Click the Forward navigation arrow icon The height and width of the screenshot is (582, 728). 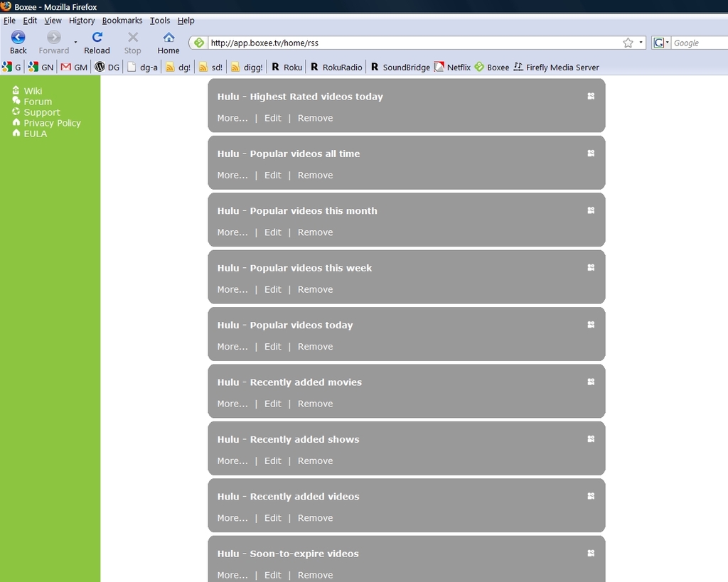coord(54,37)
